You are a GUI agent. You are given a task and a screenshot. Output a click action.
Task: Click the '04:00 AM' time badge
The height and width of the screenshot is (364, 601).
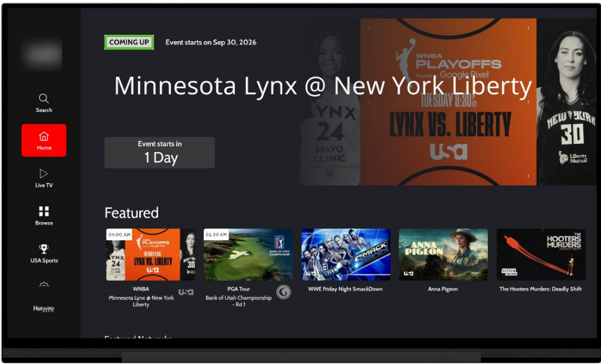[119, 234]
